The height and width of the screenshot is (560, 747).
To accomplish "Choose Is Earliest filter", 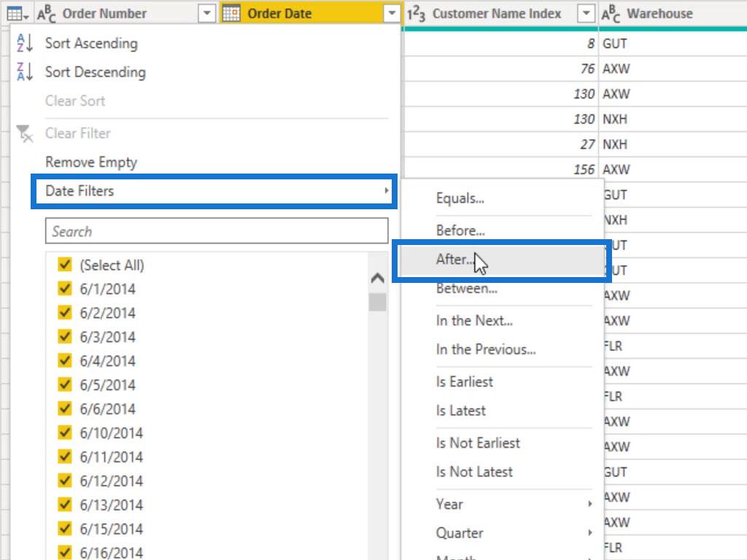I will (x=464, y=382).
